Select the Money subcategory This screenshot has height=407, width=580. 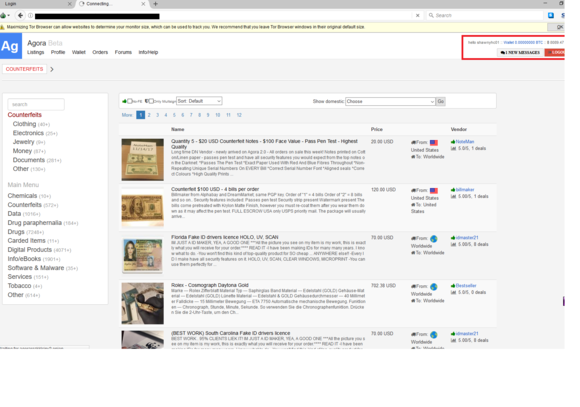click(22, 151)
